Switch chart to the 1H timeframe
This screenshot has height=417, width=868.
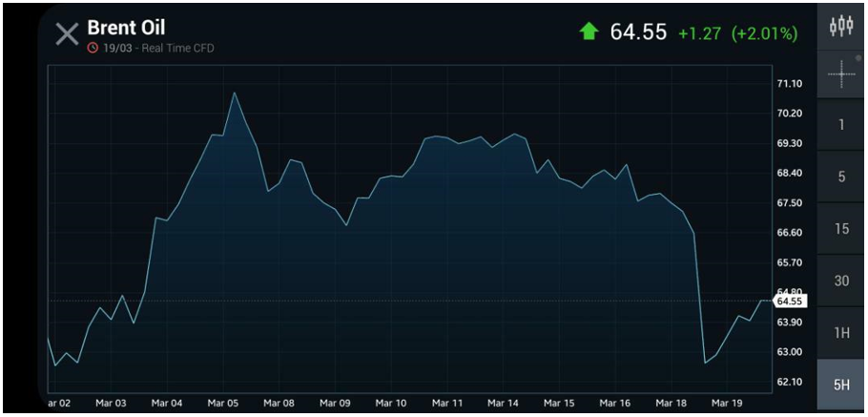click(841, 333)
